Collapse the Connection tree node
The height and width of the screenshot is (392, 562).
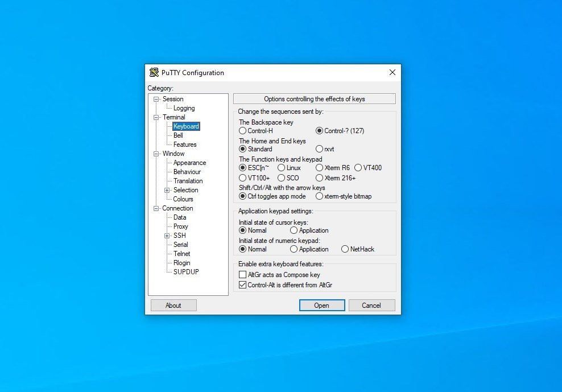click(x=156, y=208)
